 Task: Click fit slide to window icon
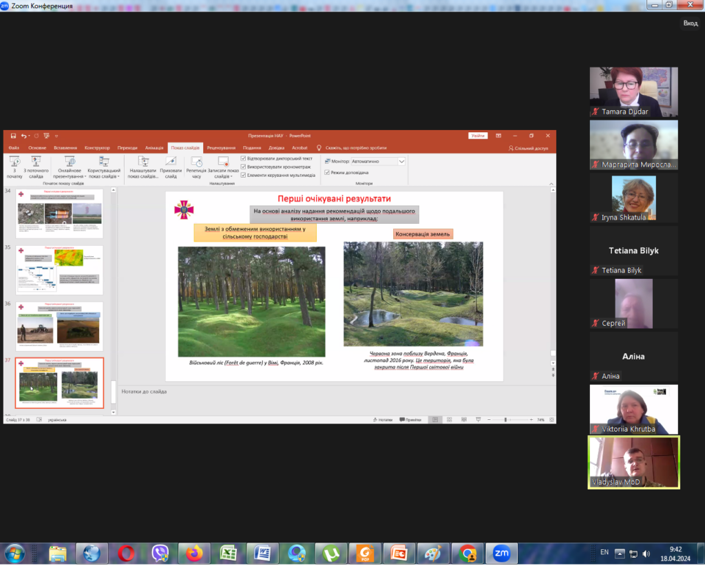(550, 419)
